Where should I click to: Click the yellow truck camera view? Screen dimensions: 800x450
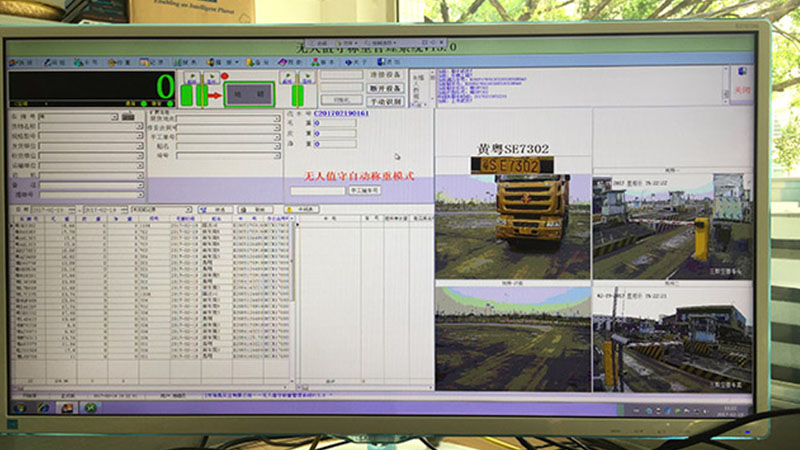tap(513, 227)
